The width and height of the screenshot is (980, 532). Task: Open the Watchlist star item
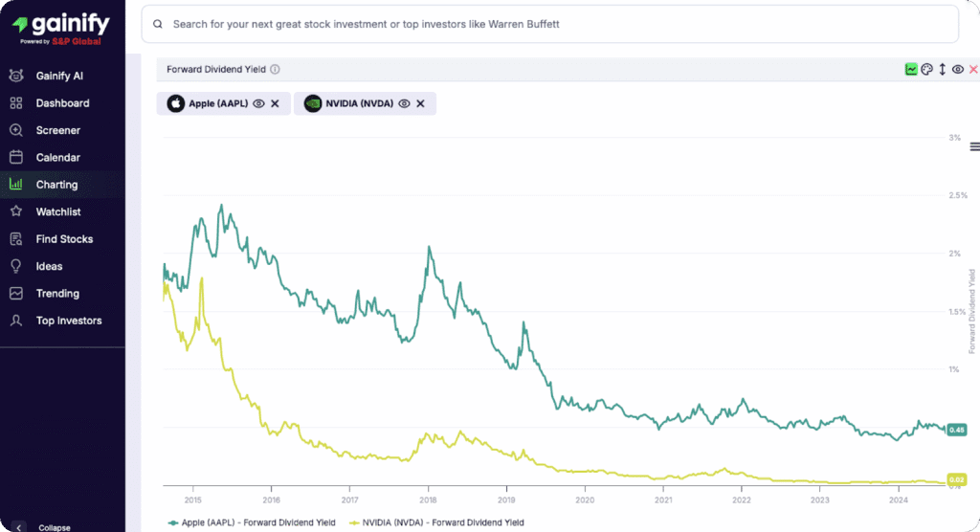[x=57, y=211]
